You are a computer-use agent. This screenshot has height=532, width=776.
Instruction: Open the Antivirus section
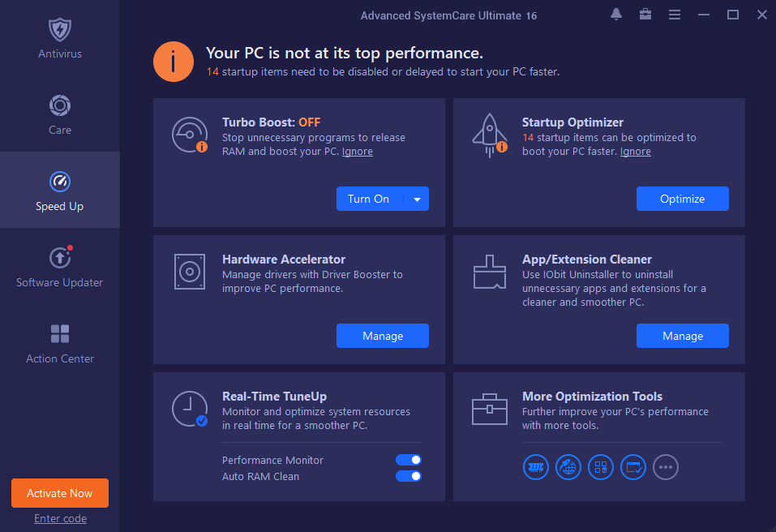click(x=60, y=38)
